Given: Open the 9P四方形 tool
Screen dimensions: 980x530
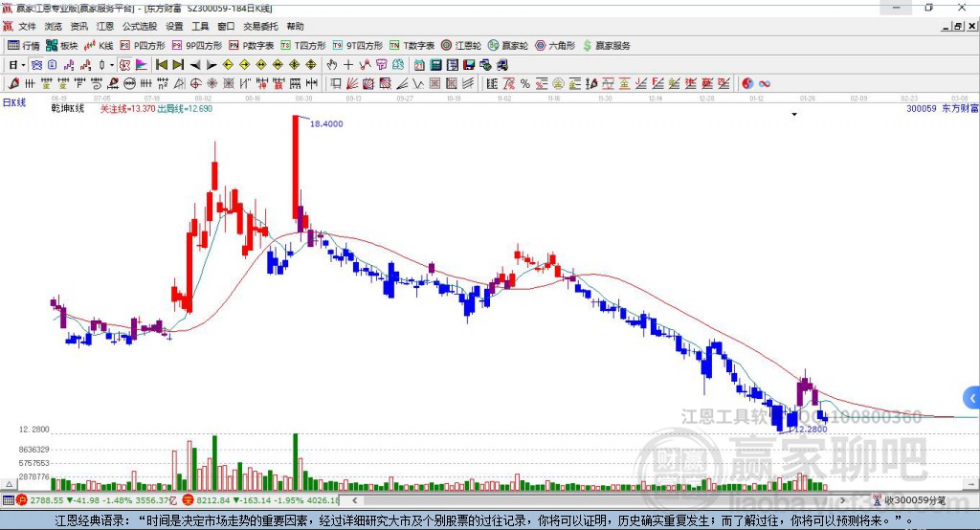Looking at the screenshot, I should (x=197, y=46).
